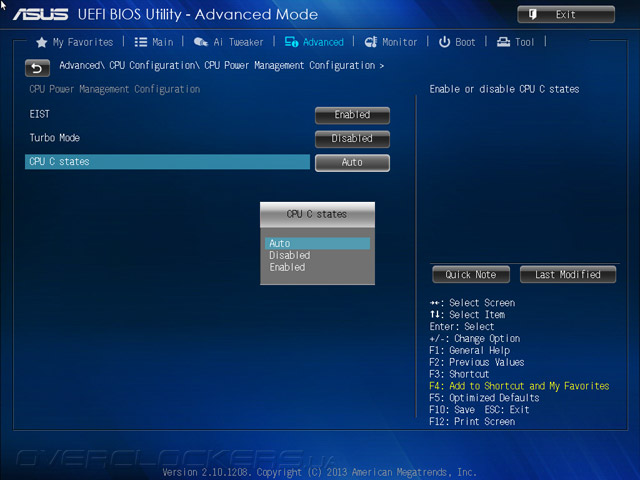Choose Enabled in CPU C states popup
This screenshot has width=640, height=480.
317,267
